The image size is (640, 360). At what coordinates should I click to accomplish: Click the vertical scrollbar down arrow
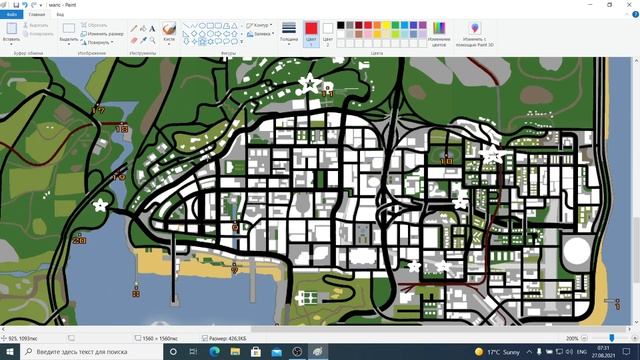tap(636, 322)
